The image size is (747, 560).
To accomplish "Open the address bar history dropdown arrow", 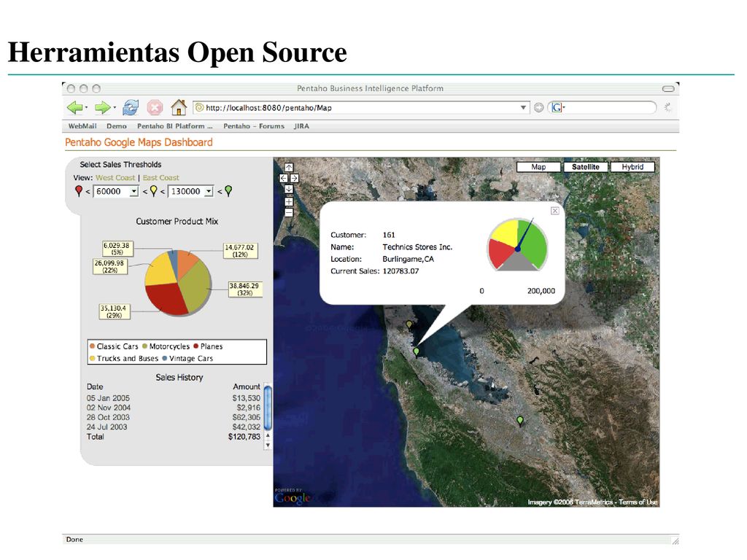I will [523, 108].
